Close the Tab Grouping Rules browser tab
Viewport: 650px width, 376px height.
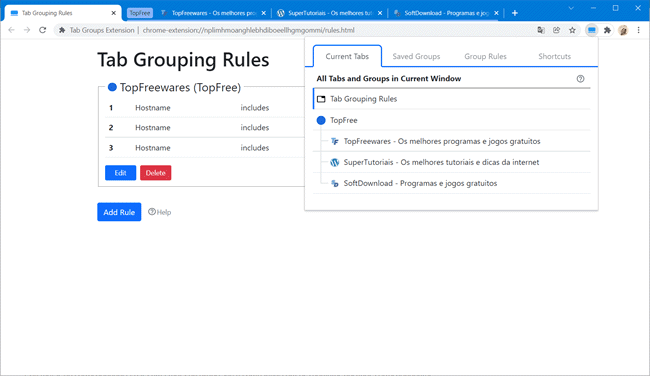coord(114,13)
